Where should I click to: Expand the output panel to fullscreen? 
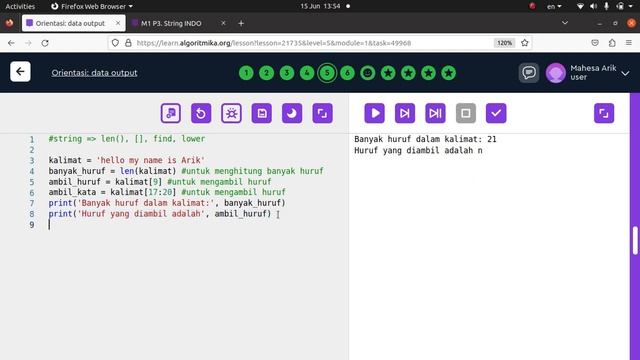coord(604,113)
